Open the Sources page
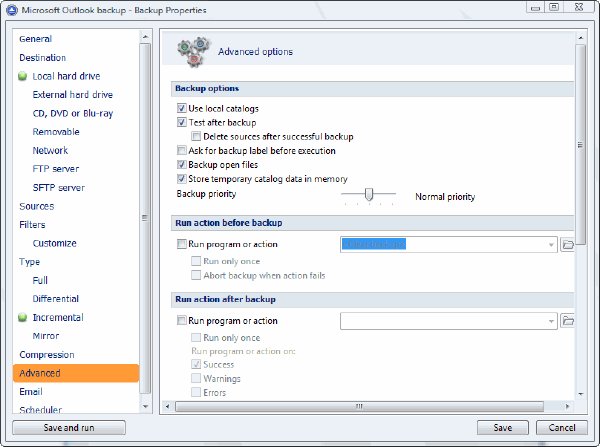600x447 pixels. [x=37, y=206]
